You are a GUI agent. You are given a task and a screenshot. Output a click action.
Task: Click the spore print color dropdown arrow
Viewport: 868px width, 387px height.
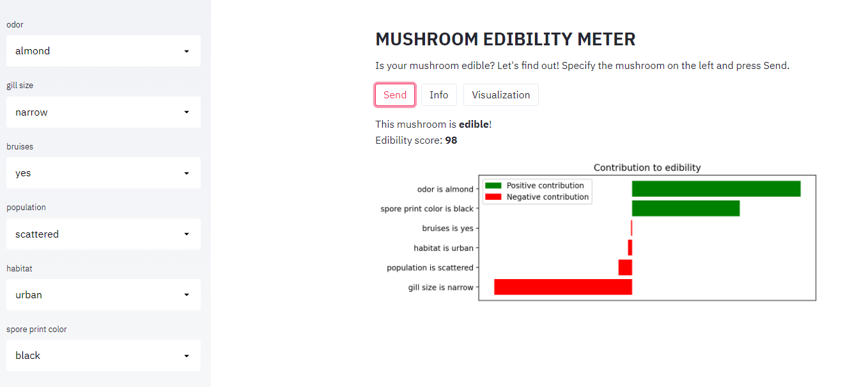coord(187,356)
